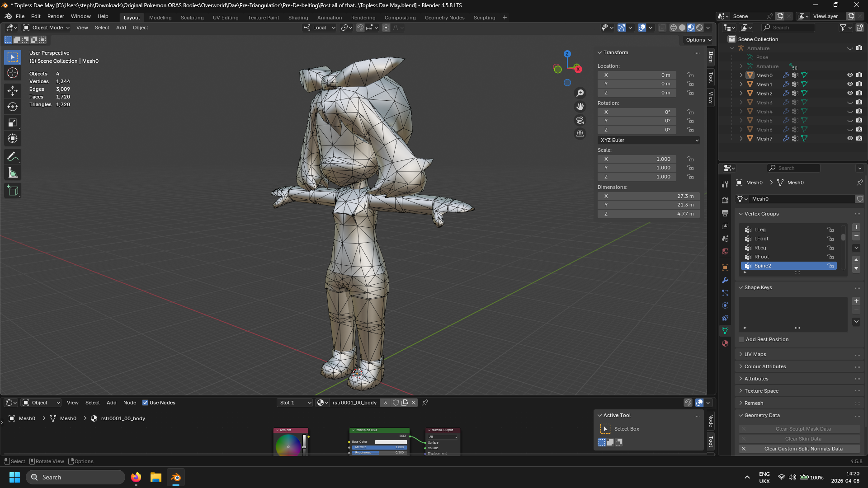Switch perspective/orthographic with the grid icon
The height and width of the screenshot is (488, 868).
(580, 134)
